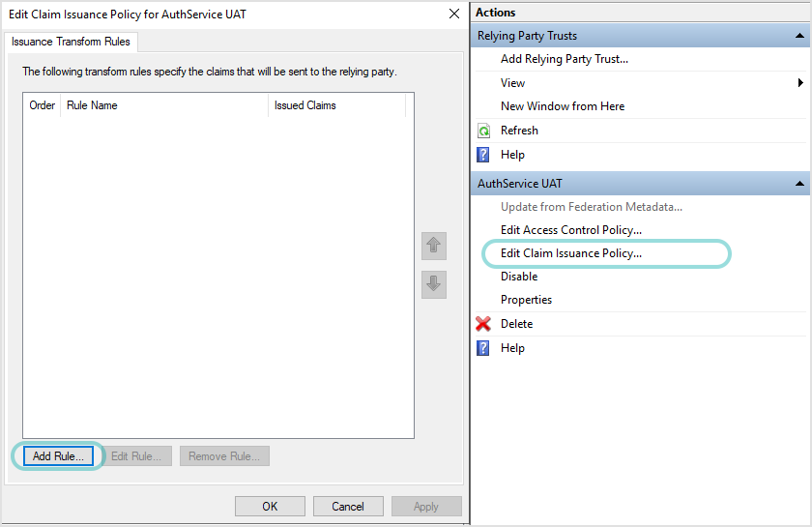Screen dimensions: 812x527
Task: Click the Order column header
Action: tap(42, 105)
